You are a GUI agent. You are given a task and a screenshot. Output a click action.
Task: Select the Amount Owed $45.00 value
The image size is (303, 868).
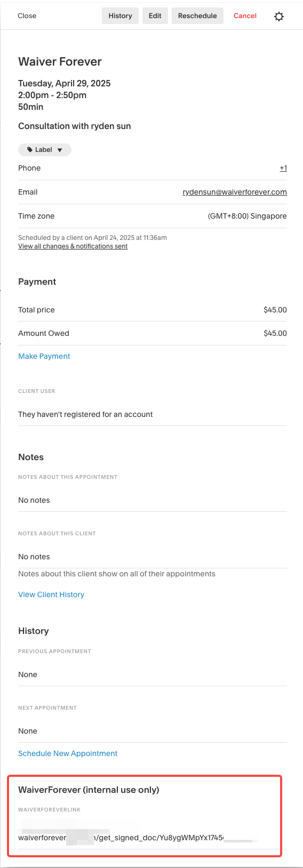(275, 333)
